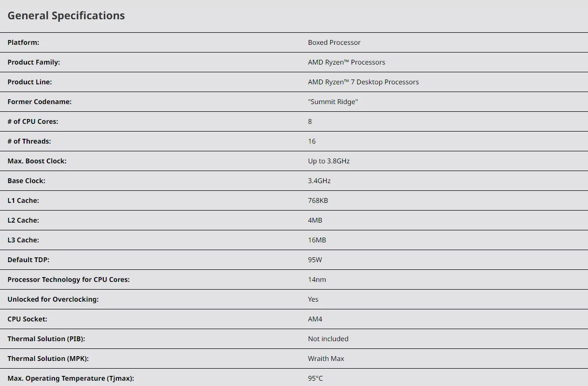Screen dimensions: 588x386
Task: Click the # of CPU Cores label
Action: [x=33, y=121]
